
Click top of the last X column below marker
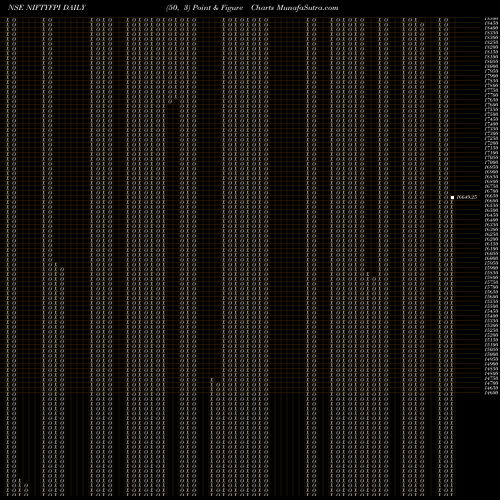pyautogui.click(x=452, y=203)
